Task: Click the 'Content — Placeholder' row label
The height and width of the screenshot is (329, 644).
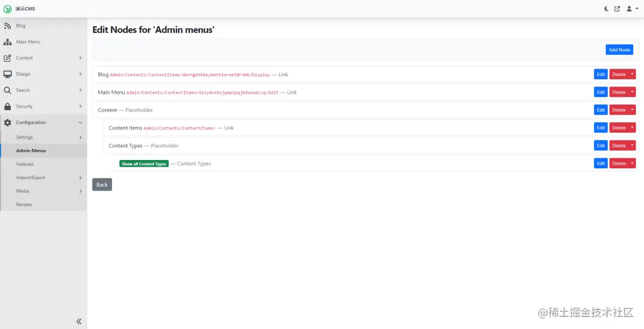Action: click(x=125, y=110)
